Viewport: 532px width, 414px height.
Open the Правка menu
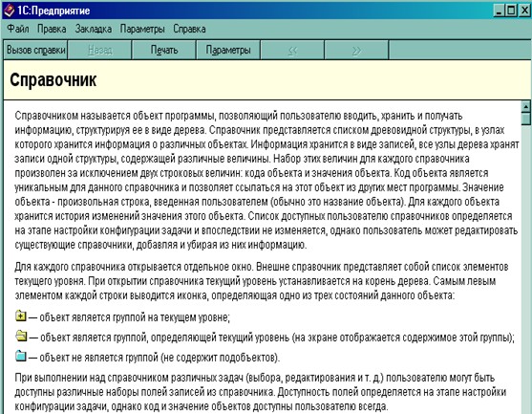coord(52,29)
